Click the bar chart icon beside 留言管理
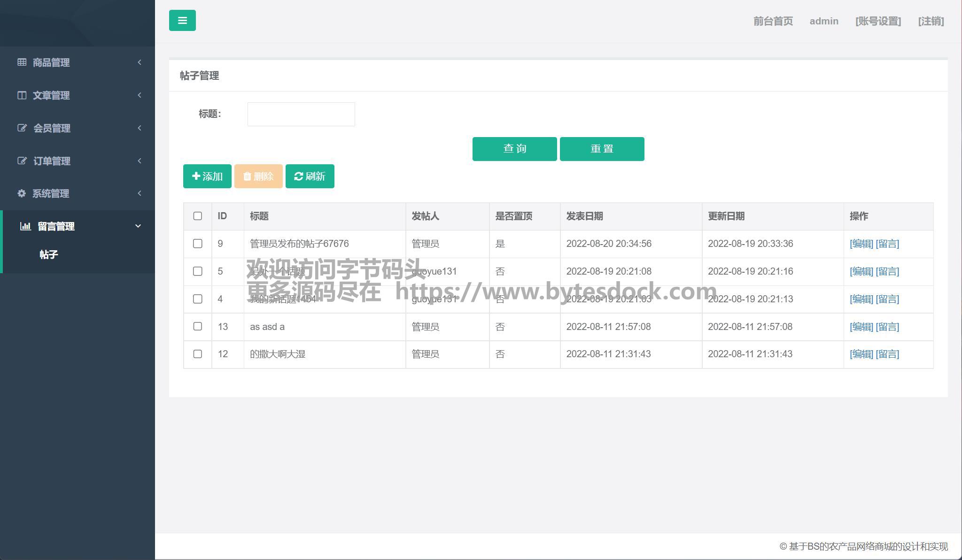This screenshot has height=560, width=962. 25,226
